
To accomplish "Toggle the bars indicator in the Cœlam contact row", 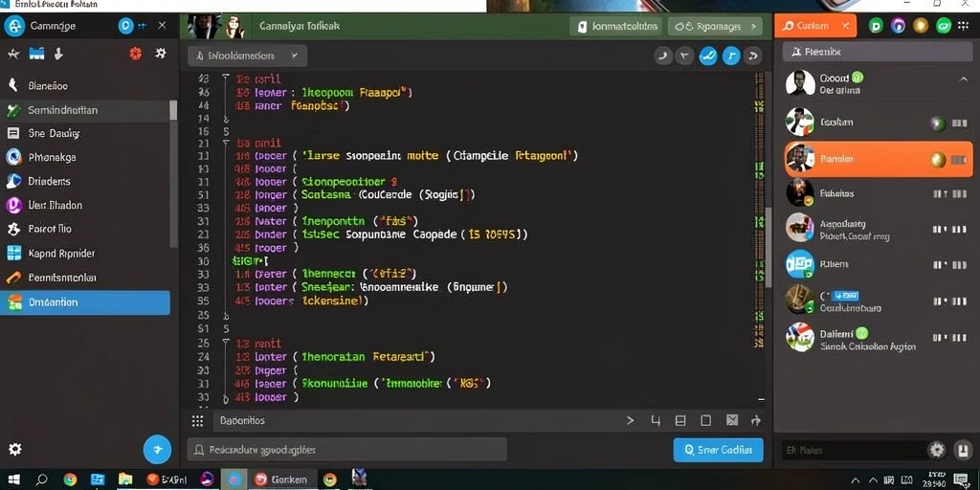I will click(x=959, y=123).
